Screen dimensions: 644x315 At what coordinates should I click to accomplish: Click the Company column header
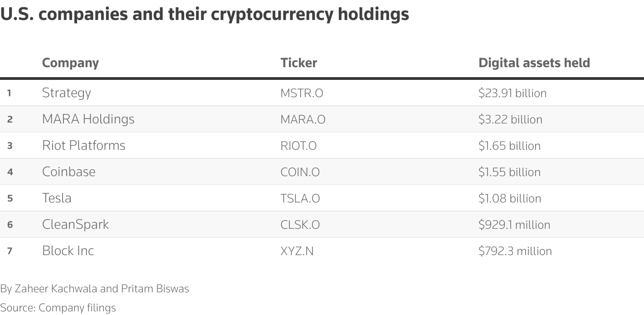pyautogui.click(x=70, y=63)
